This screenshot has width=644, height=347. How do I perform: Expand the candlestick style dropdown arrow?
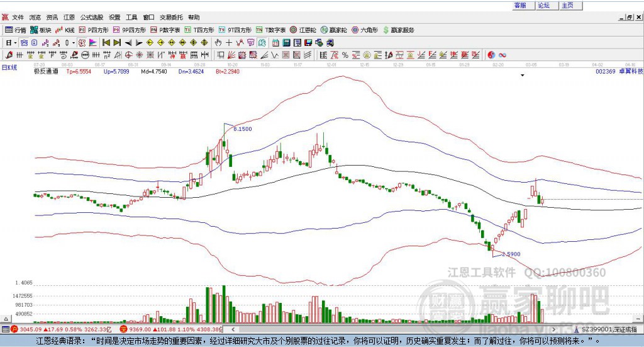[74, 43]
